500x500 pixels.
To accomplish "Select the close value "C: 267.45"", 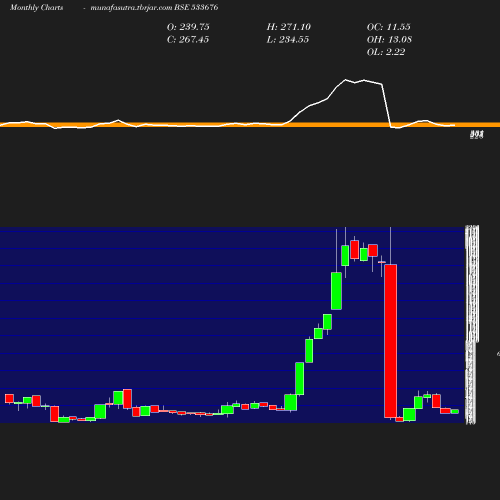I will 188,40.
